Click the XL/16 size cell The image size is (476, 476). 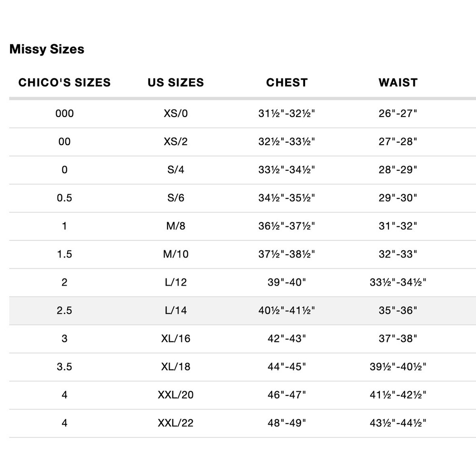176,338
